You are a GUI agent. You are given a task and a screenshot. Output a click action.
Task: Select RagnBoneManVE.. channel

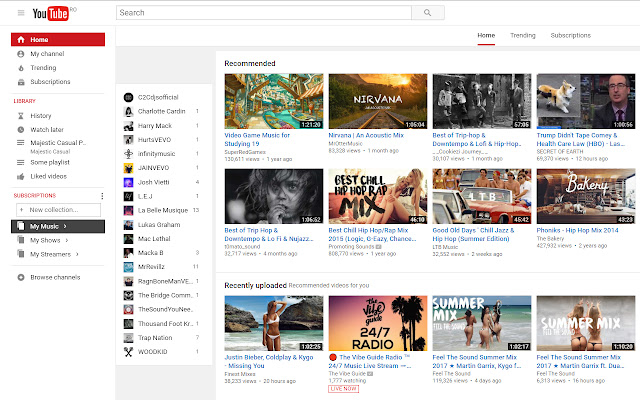pyautogui.click(x=165, y=281)
